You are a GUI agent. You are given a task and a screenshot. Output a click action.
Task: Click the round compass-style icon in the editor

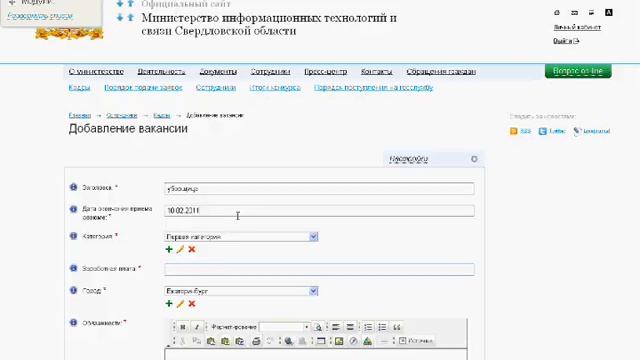pyautogui.click(x=353, y=341)
